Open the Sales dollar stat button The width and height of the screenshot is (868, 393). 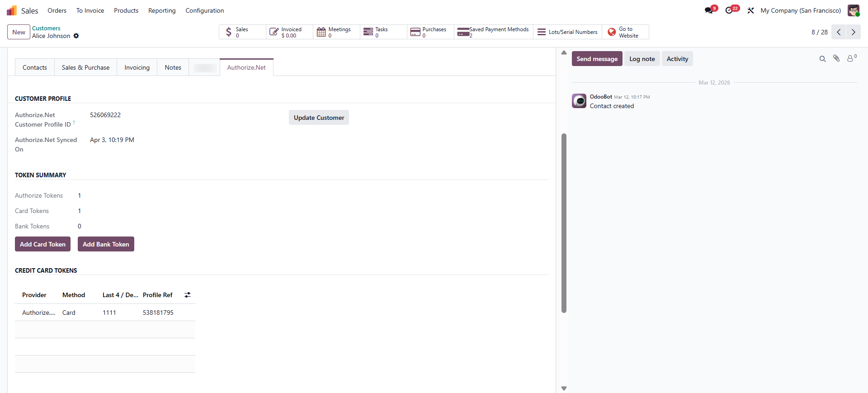(x=242, y=32)
